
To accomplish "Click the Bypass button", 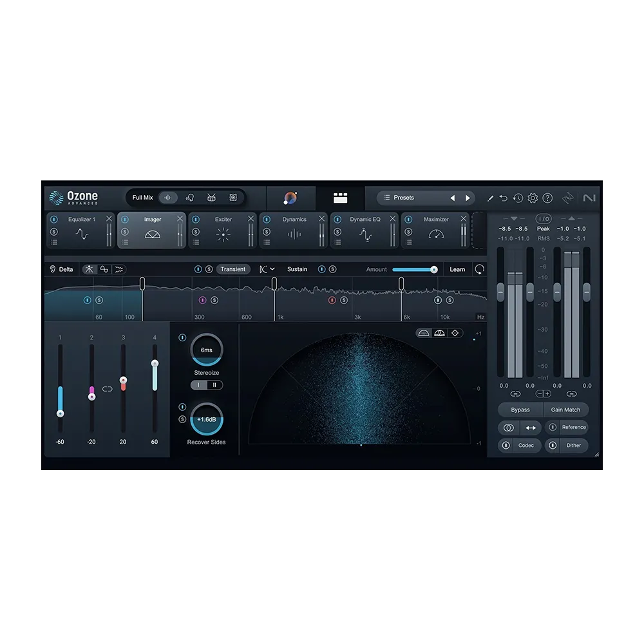I will [520, 410].
